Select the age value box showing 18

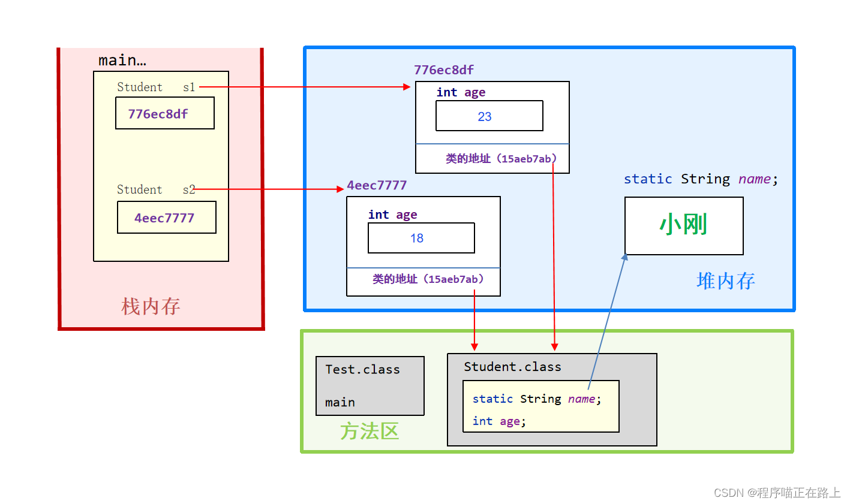coord(421,238)
